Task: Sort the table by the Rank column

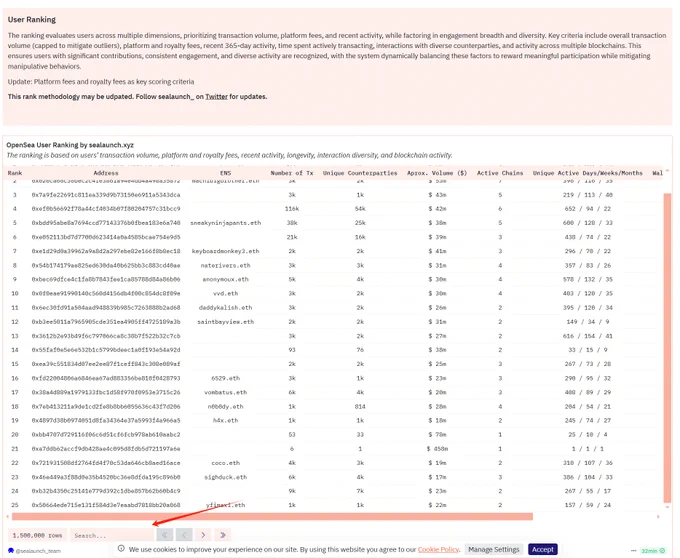Action: [x=15, y=173]
